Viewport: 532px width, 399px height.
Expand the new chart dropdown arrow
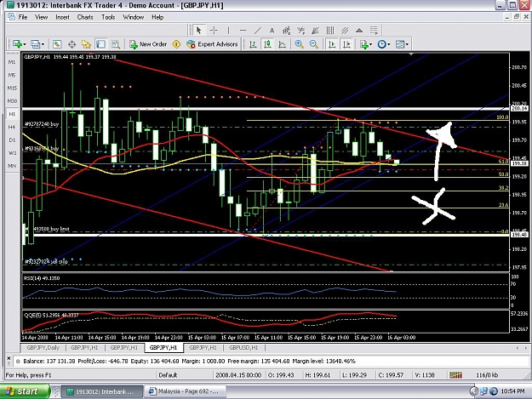coord(25,44)
